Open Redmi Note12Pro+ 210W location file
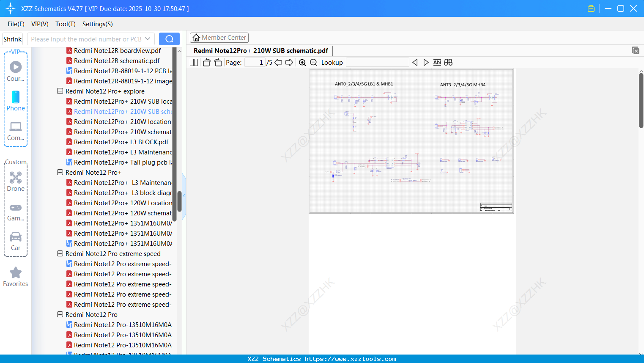644x363 pixels. [x=119, y=122]
